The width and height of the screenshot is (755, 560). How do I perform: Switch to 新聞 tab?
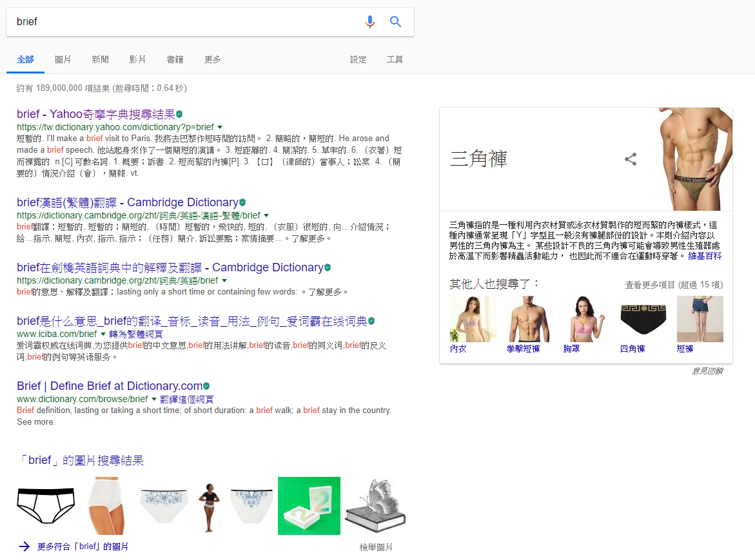click(x=100, y=60)
